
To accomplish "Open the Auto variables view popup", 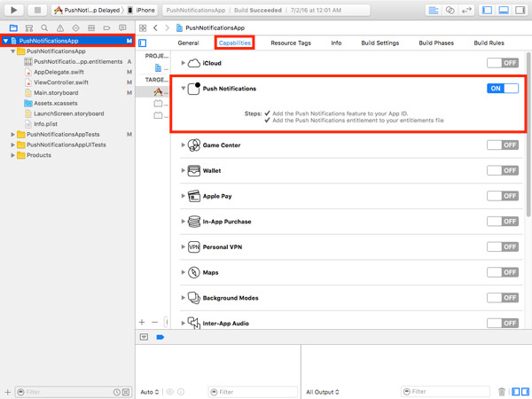I will (150, 392).
